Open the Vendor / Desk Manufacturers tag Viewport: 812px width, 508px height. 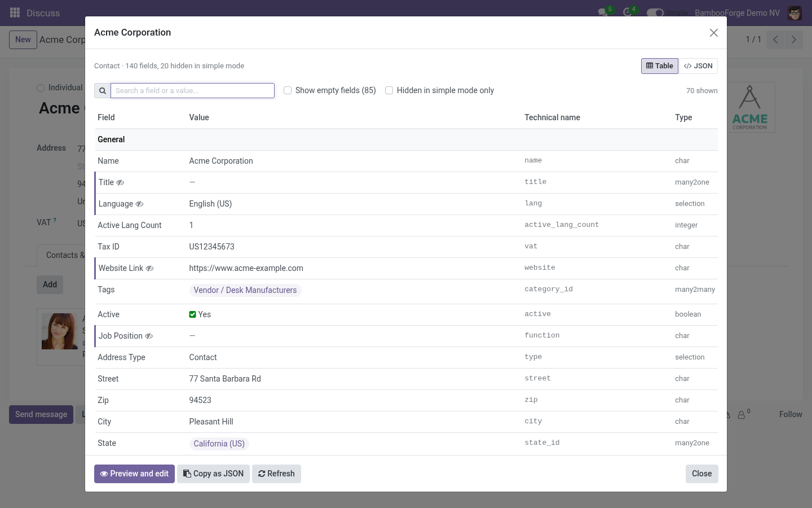(x=245, y=290)
